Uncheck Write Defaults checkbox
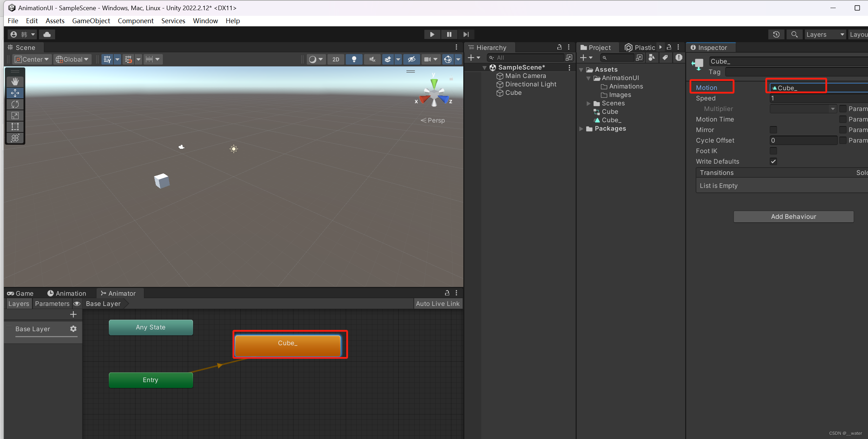Screen dimensions: 868x439 click(x=773, y=162)
